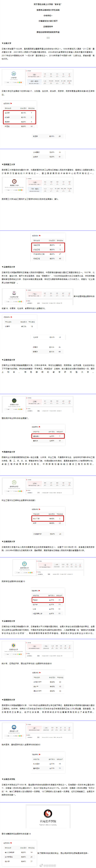Image resolution: width=96 pixels, height=868 pixels.
Task: Click red flag beside 优势学科 under 云南农业大学
Action: (x=39, y=427)
